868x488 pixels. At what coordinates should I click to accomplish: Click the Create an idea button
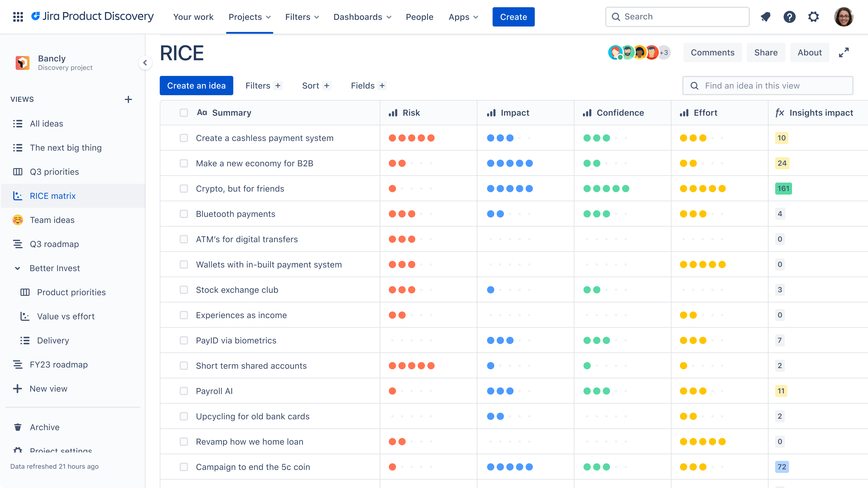[196, 86]
